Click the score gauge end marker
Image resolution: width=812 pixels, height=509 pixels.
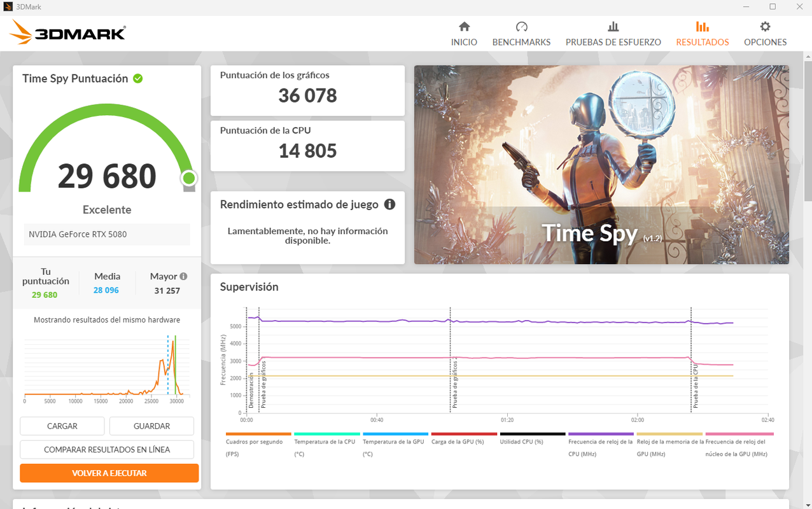point(189,179)
